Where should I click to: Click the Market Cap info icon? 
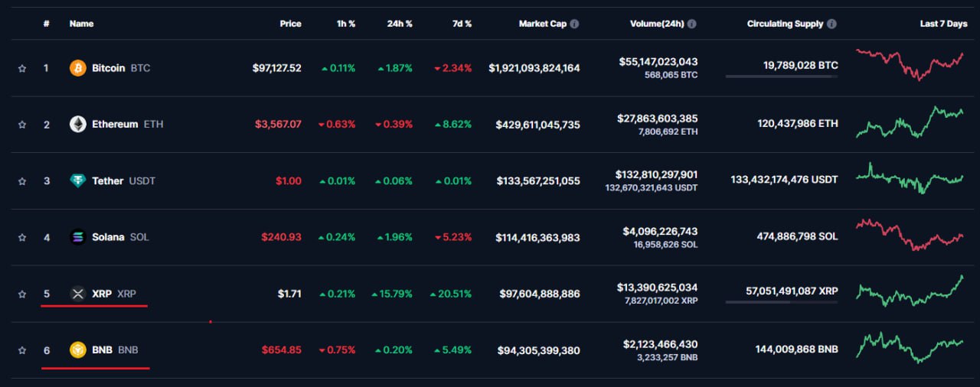coord(574,24)
